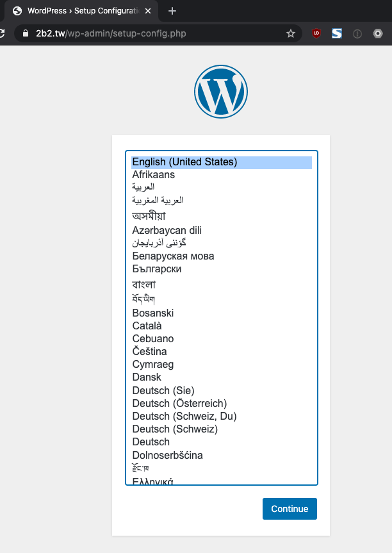Select العربية المغربية language option
Screen dimensions: 392x553
click(x=222, y=201)
